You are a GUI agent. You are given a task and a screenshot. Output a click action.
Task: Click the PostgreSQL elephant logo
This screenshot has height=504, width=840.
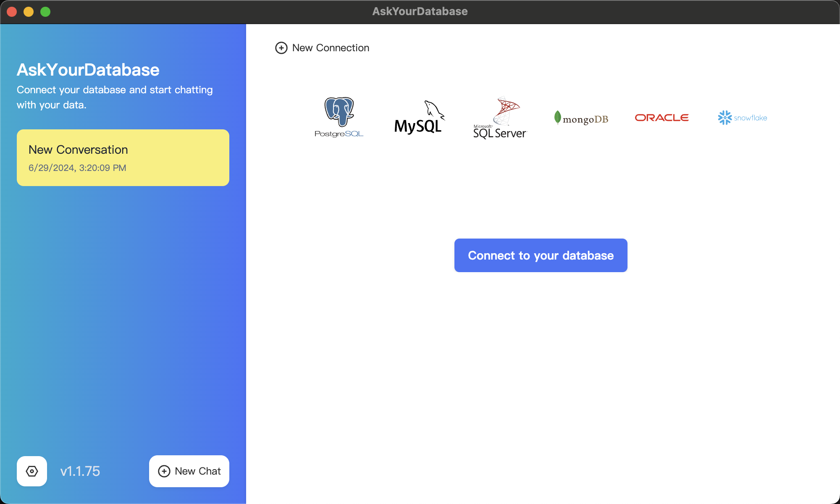[x=339, y=117]
